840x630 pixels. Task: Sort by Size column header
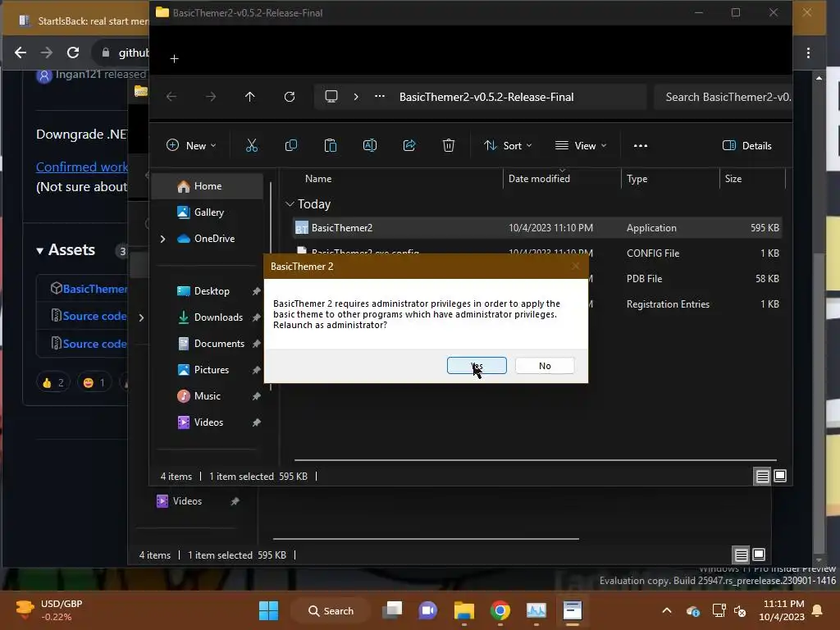[x=733, y=178]
